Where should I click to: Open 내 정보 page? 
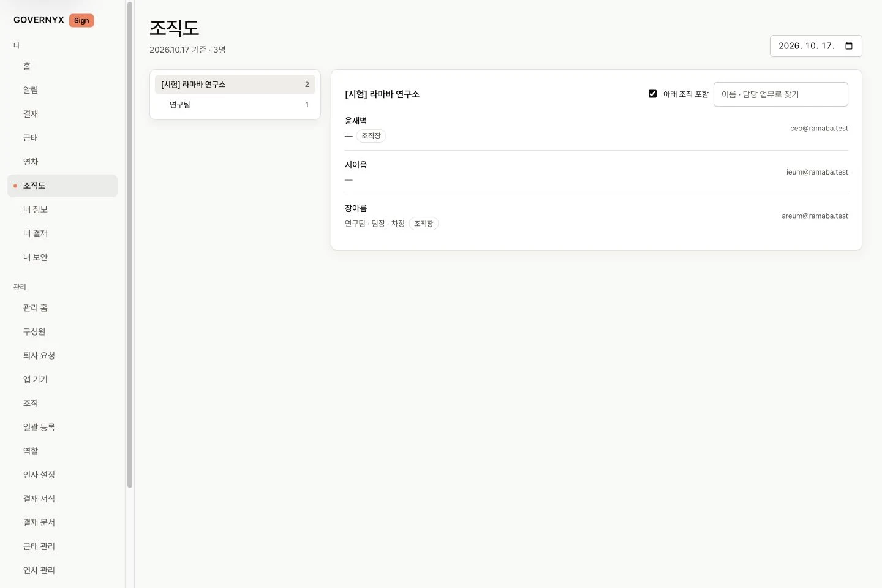click(62, 209)
